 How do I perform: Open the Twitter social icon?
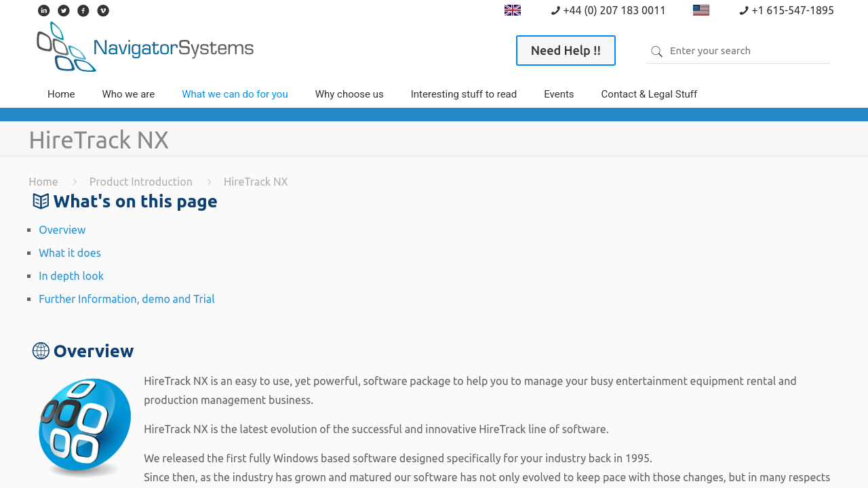pyautogui.click(x=64, y=10)
